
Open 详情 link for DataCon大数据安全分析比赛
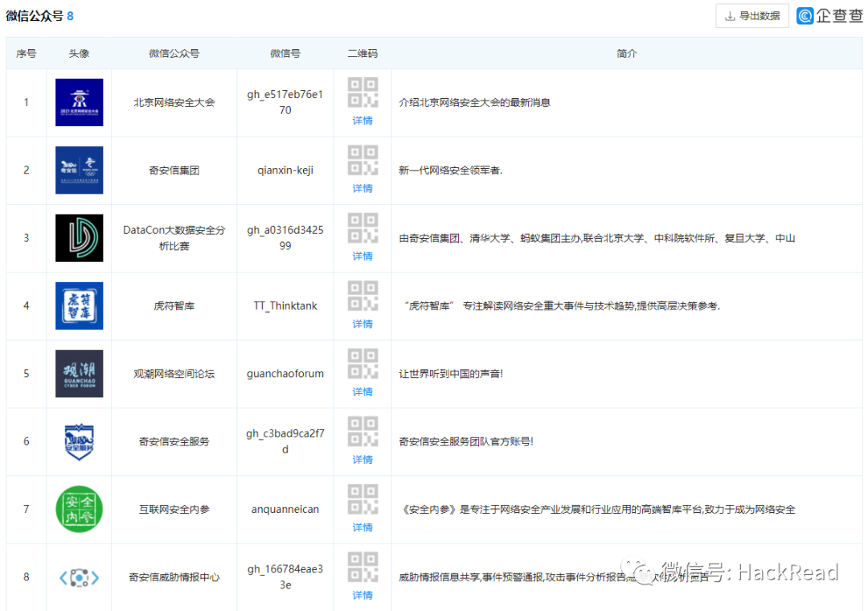362,256
